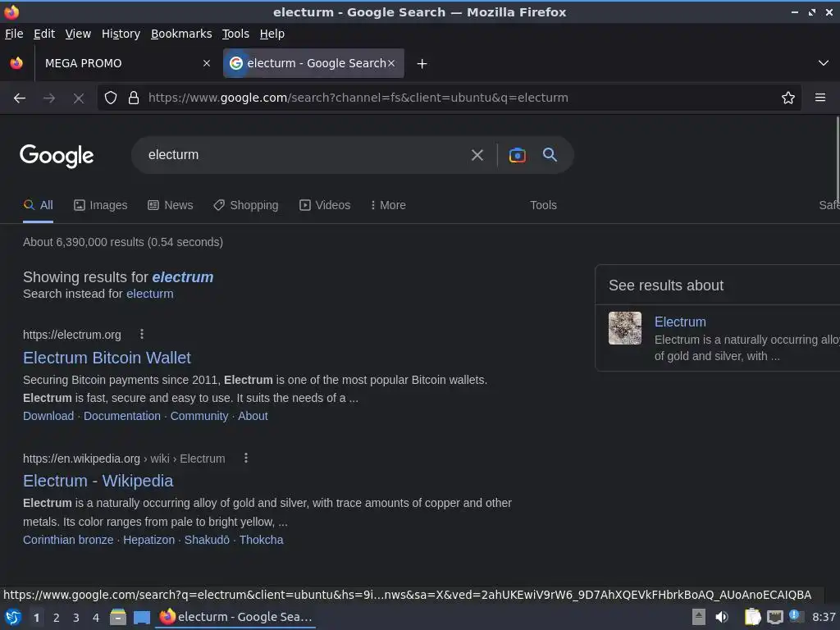The width and height of the screenshot is (840, 630).
Task: Expand the list all tabs chevron
Action: [824, 63]
